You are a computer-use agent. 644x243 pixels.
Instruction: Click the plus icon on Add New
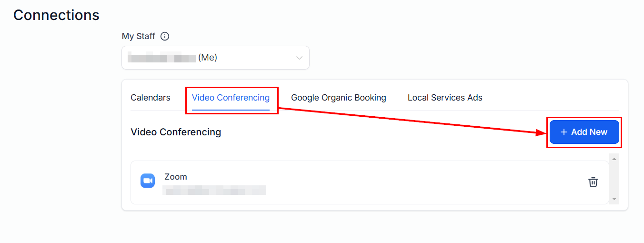click(564, 132)
